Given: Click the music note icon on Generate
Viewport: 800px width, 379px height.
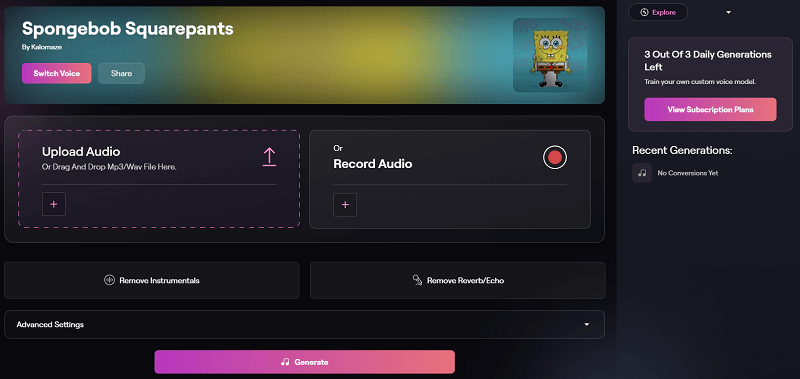Looking at the screenshot, I should tap(285, 362).
